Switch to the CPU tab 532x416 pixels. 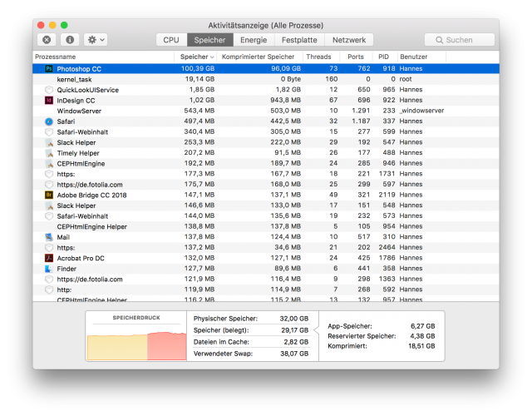point(171,40)
